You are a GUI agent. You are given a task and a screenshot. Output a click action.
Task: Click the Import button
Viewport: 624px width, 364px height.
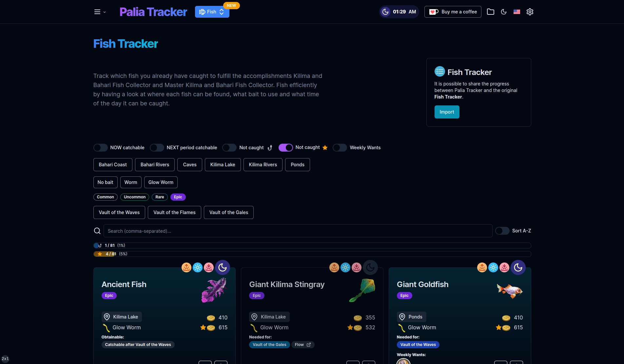pos(447,112)
